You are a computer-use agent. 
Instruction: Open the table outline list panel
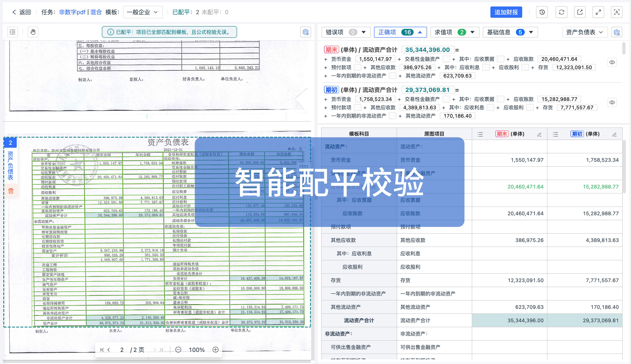[12, 32]
